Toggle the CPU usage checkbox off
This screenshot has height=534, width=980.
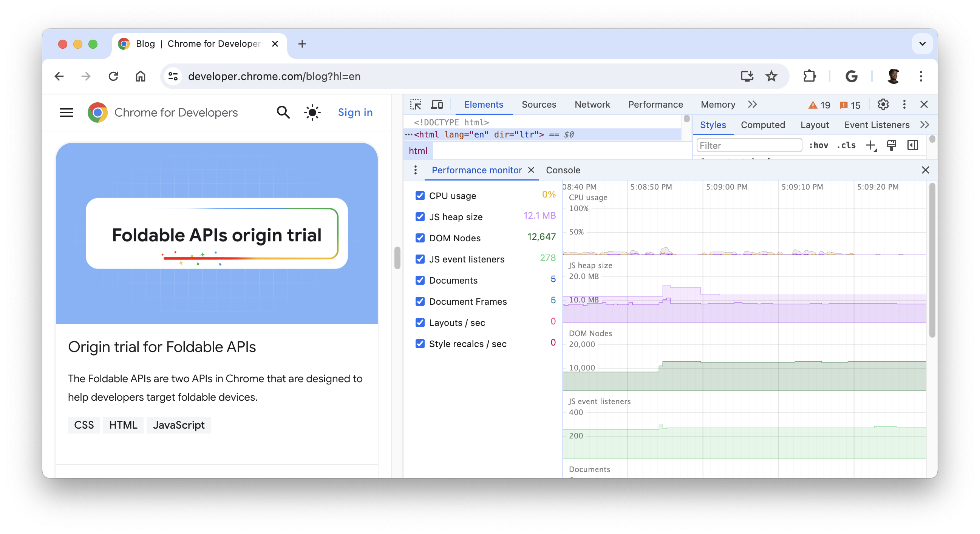420,195
